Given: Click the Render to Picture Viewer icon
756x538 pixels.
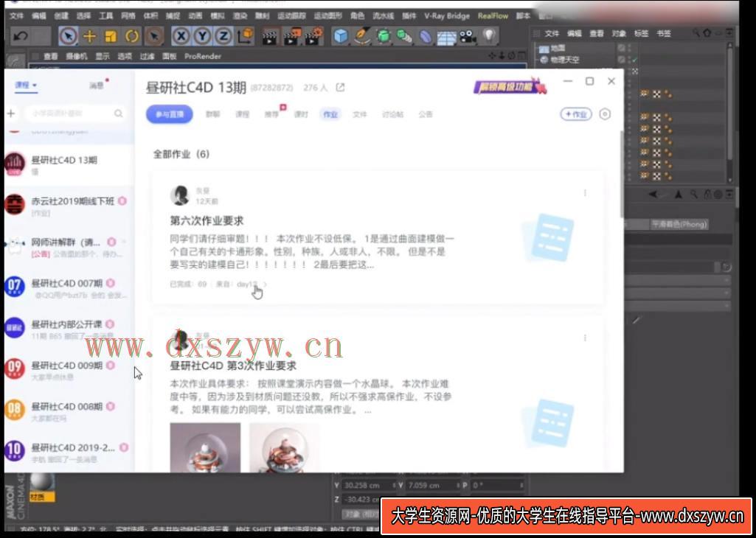Looking at the screenshot, I should coord(292,37).
